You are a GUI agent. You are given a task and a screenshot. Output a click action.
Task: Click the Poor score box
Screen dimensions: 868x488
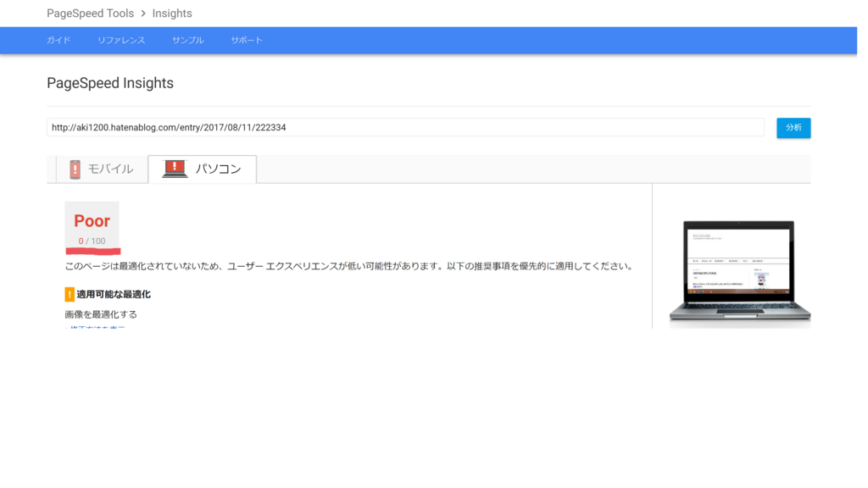click(x=92, y=225)
